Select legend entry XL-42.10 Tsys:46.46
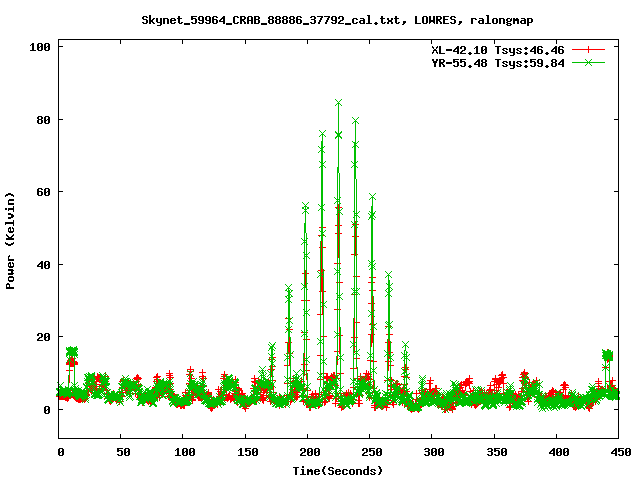The height and width of the screenshot is (480, 640). (498, 50)
